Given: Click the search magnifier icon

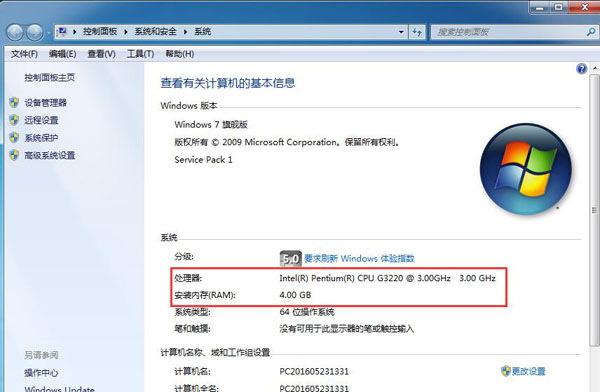Looking at the screenshot, I should click(590, 32).
